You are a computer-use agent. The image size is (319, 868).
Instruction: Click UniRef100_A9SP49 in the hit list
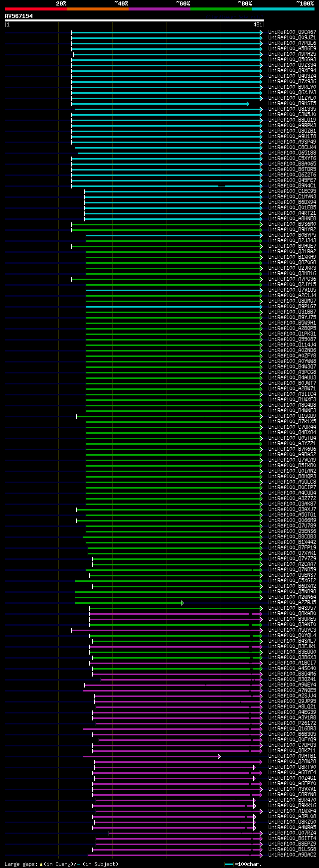pyautogui.click(x=292, y=142)
